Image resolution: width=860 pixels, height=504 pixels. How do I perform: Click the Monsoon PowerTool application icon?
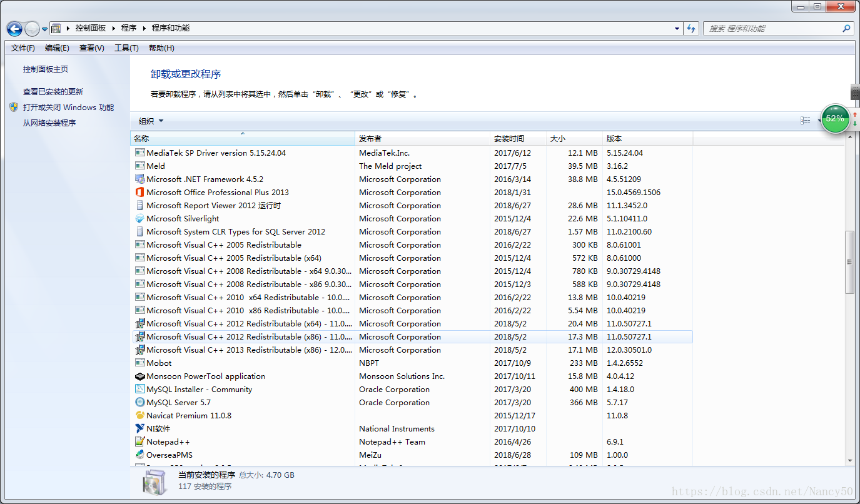point(140,376)
